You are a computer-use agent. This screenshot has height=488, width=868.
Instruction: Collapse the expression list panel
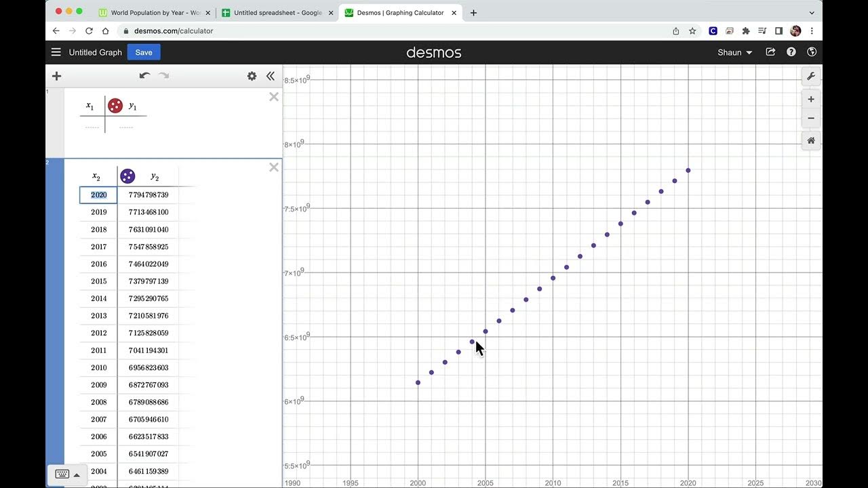pos(271,76)
